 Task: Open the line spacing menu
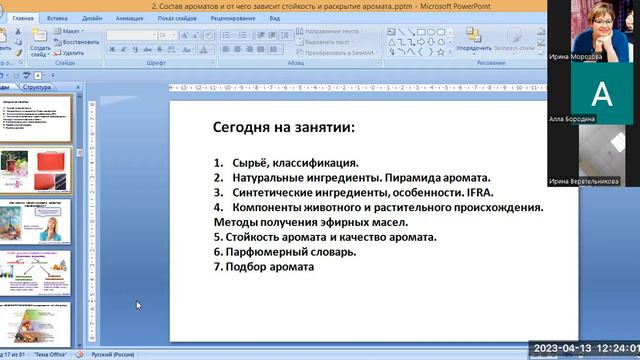coord(285,36)
